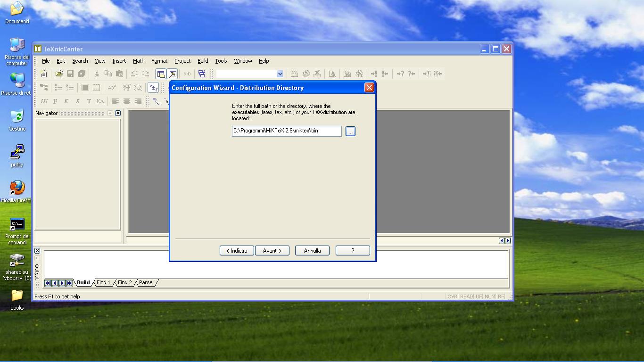Switch to the Parse output tab
The width and height of the screenshot is (644, 362).
146,283
